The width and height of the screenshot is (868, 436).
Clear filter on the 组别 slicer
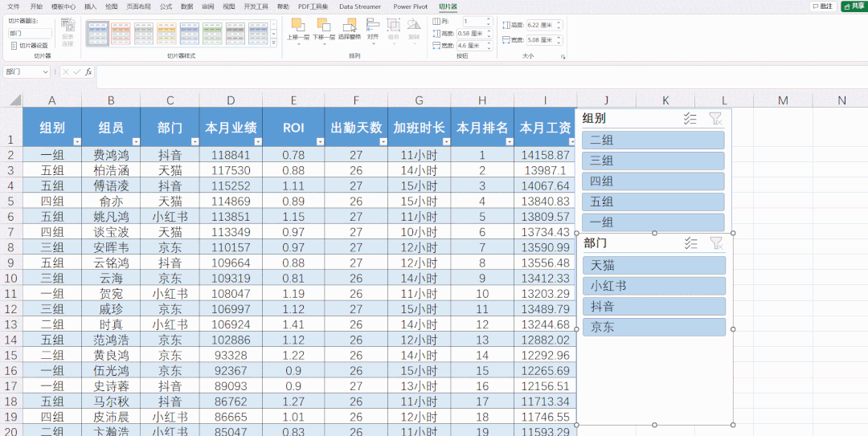[x=716, y=118]
